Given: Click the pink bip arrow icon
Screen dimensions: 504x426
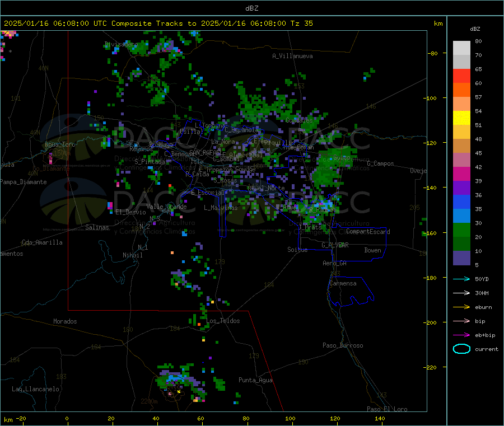Looking at the screenshot, I should tap(461, 321).
